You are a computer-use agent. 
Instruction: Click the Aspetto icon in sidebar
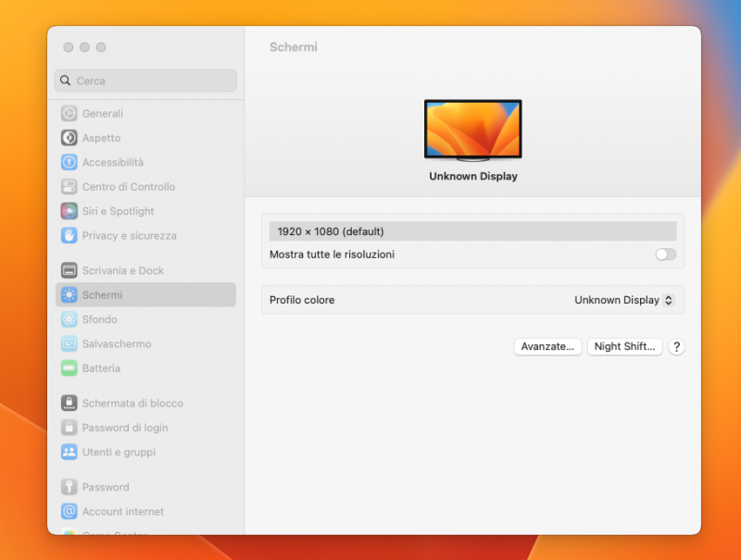tap(69, 138)
